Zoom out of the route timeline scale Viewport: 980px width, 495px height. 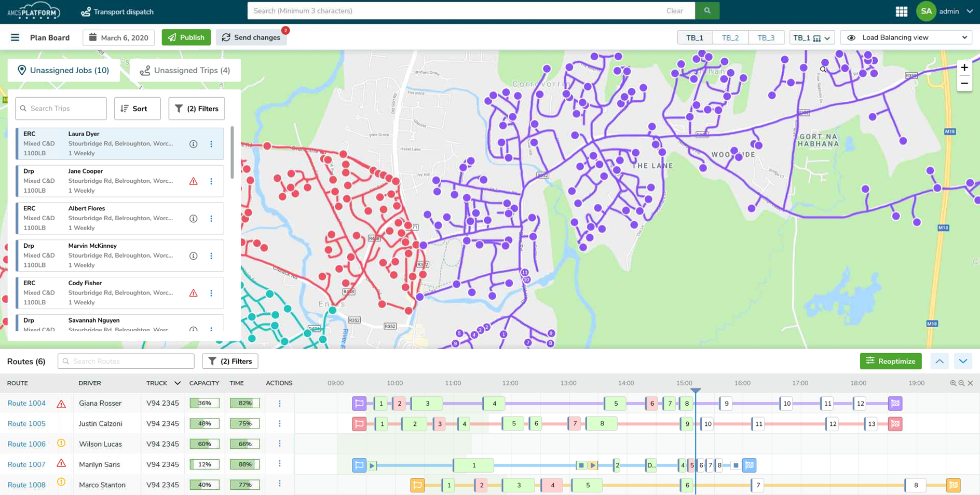point(962,383)
